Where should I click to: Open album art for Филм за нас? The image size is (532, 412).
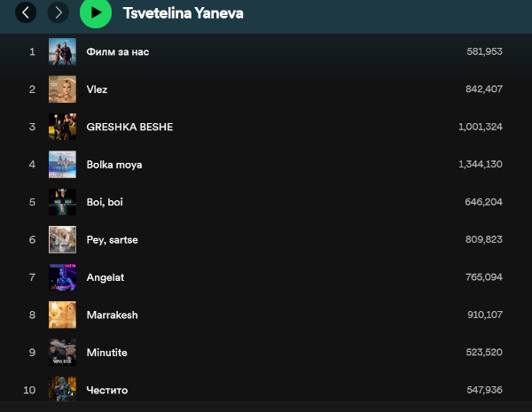coord(62,51)
